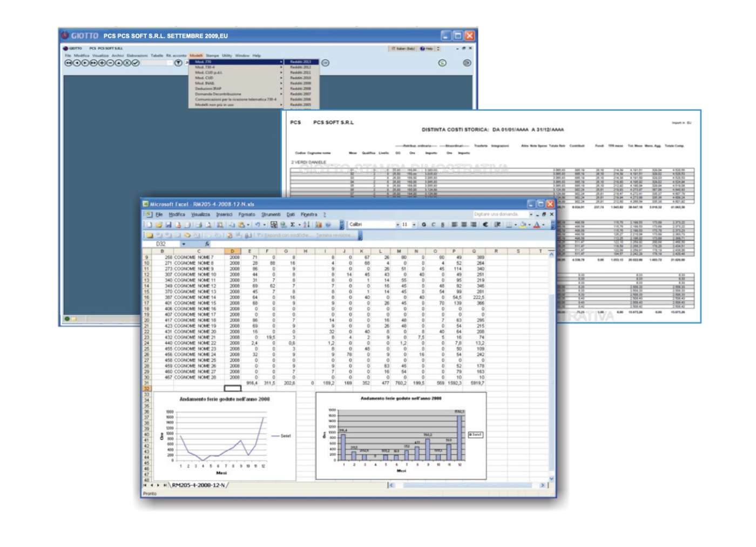Open the font color A dropdown arrow
756x547 pixels.
point(543,225)
